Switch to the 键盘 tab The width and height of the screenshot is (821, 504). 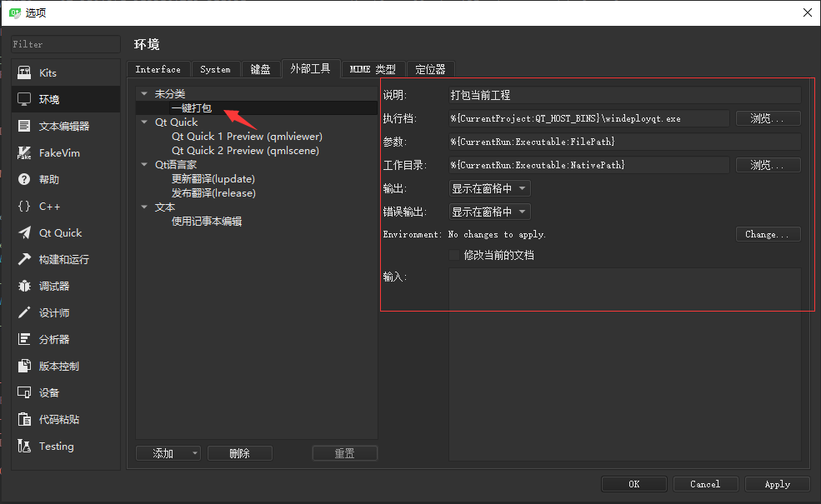point(260,69)
